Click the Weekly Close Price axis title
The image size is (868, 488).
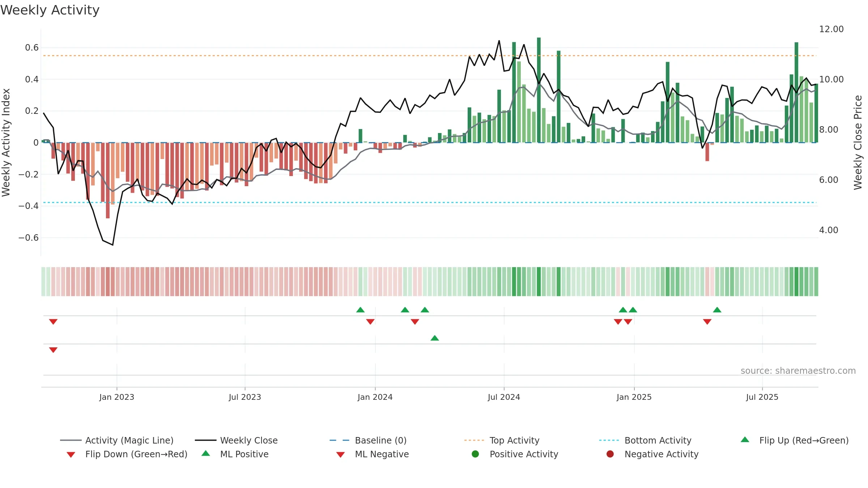point(858,142)
